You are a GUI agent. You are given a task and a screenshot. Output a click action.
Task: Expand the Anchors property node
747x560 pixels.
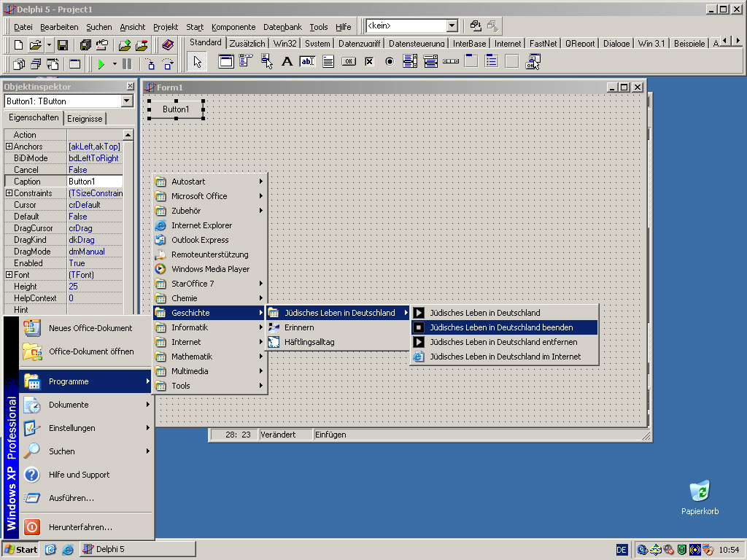[9, 147]
